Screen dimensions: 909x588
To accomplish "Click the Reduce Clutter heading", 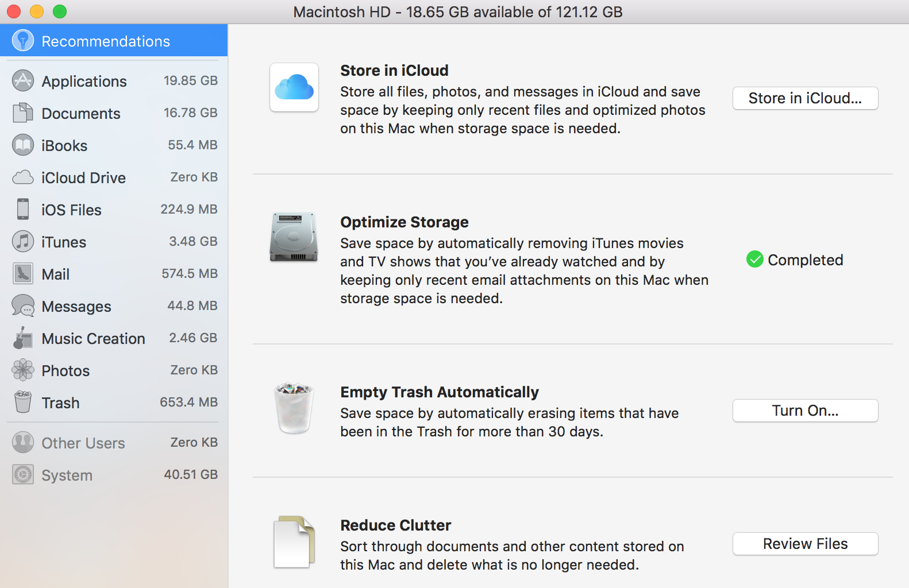I will (x=395, y=525).
